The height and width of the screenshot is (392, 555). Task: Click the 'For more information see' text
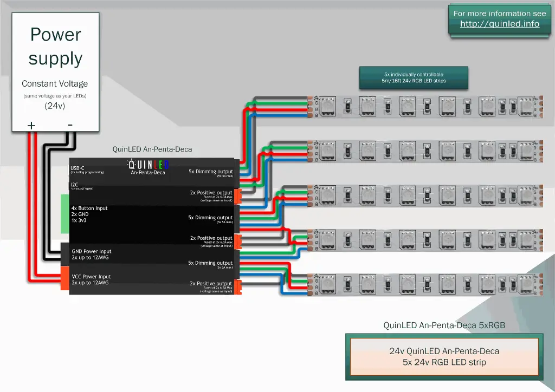pos(499,14)
